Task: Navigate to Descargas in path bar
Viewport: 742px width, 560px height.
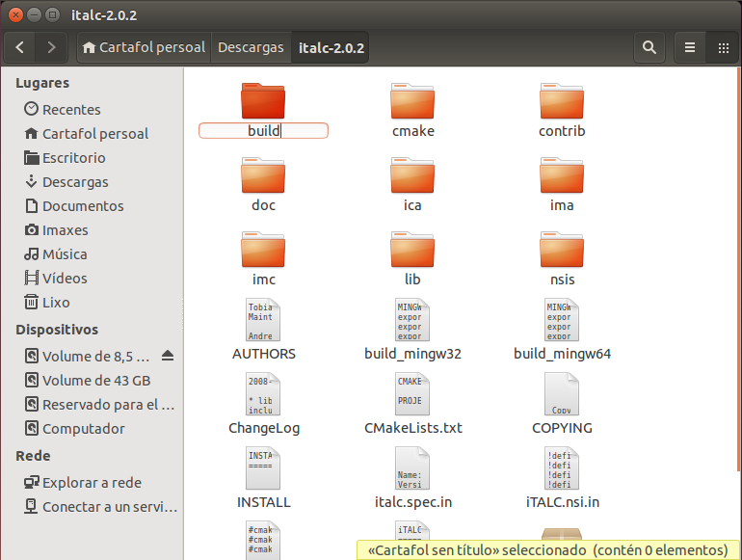Action: tap(251, 47)
